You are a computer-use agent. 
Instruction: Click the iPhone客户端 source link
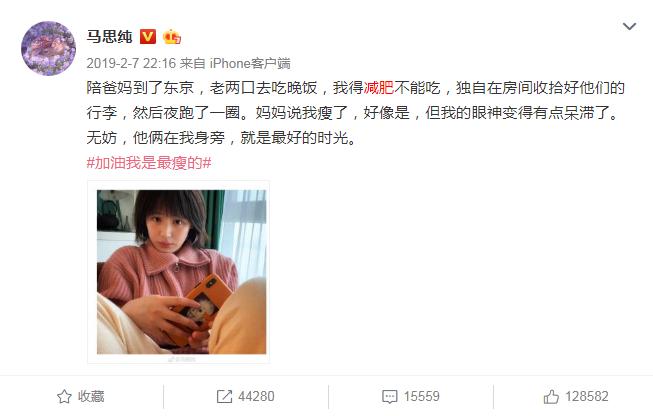250,63
